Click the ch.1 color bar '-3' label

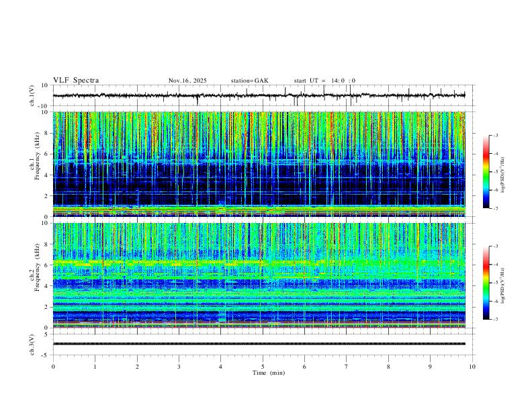click(x=495, y=135)
